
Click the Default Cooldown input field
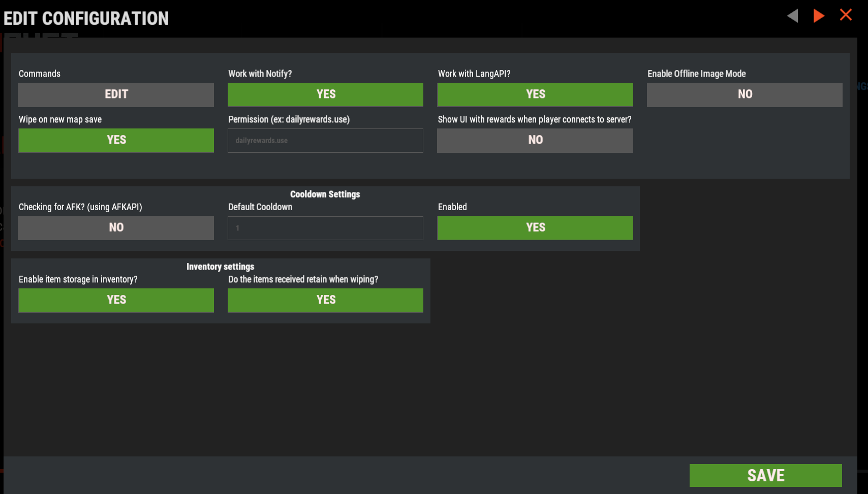tap(325, 228)
